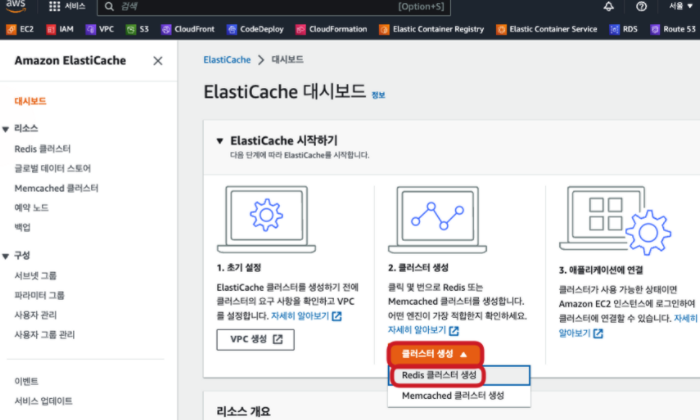This screenshot has height=420, width=700.
Task: Open the Elastic Container Service shortcut
Action: tap(547, 29)
